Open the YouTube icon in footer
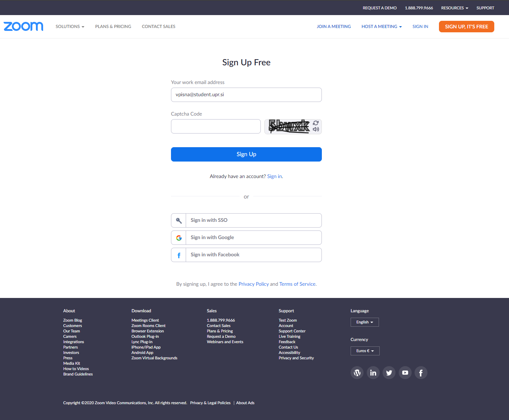509x420 pixels. (405, 373)
